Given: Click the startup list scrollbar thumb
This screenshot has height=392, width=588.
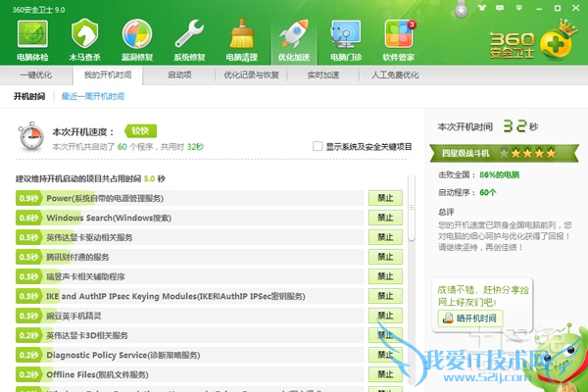Looking at the screenshot, I should 412,208.
